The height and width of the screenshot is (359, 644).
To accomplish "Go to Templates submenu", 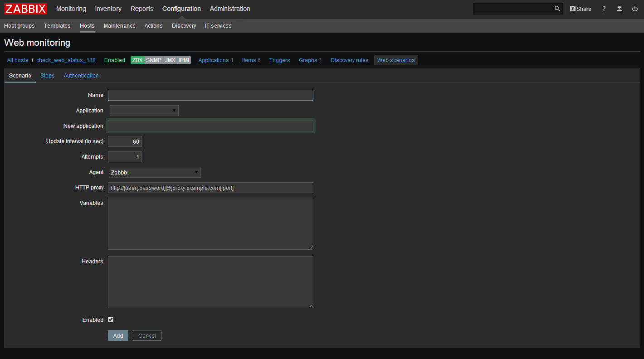I will (57, 26).
